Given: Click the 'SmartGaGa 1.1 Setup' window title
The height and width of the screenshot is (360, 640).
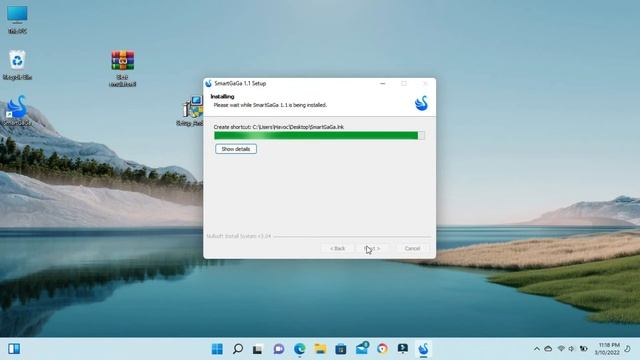Looking at the screenshot, I should coord(240,83).
